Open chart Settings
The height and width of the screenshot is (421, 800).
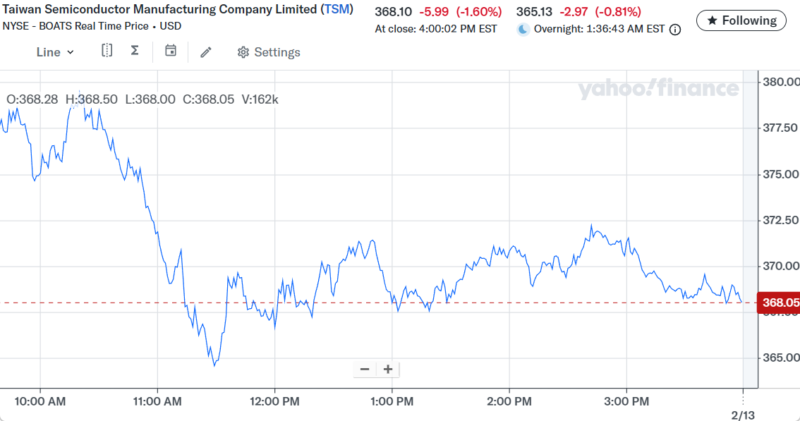pos(268,52)
